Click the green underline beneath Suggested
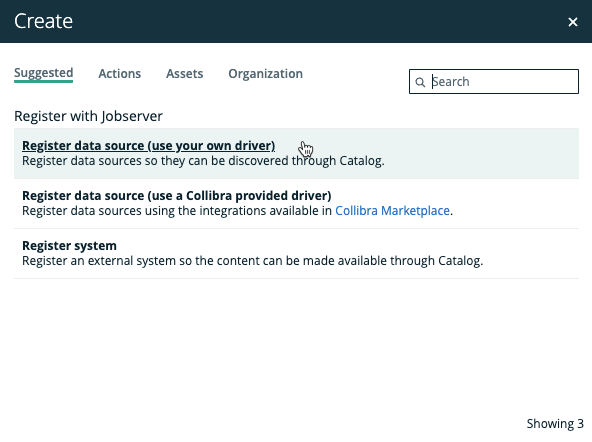 click(43, 81)
